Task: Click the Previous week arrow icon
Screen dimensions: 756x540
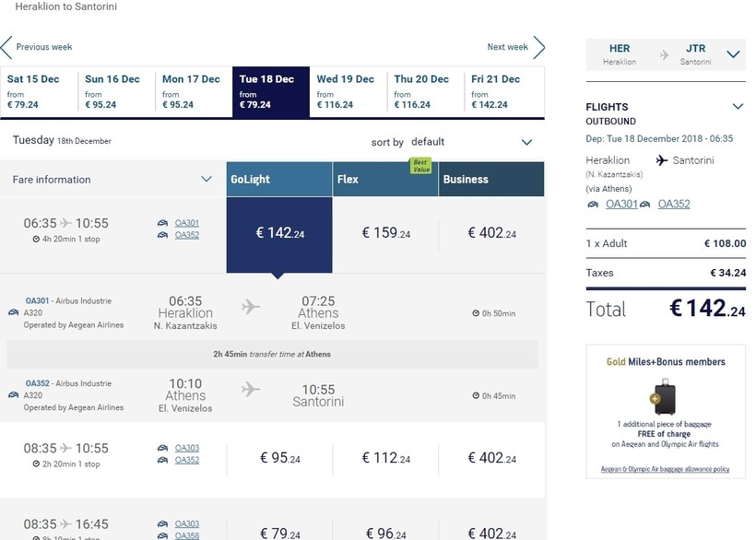Action: point(6,47)
